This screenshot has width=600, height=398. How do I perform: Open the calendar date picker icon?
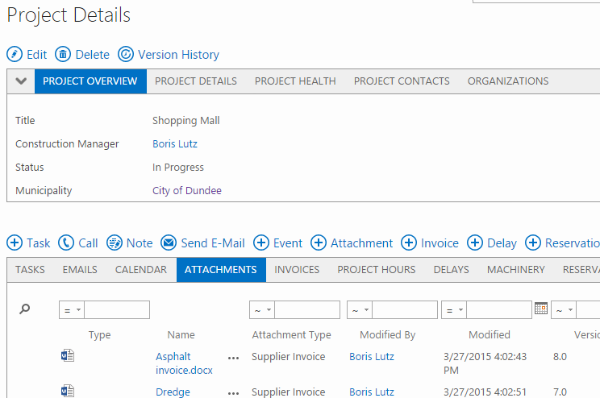pyautogui.click(x=541, y=308)
